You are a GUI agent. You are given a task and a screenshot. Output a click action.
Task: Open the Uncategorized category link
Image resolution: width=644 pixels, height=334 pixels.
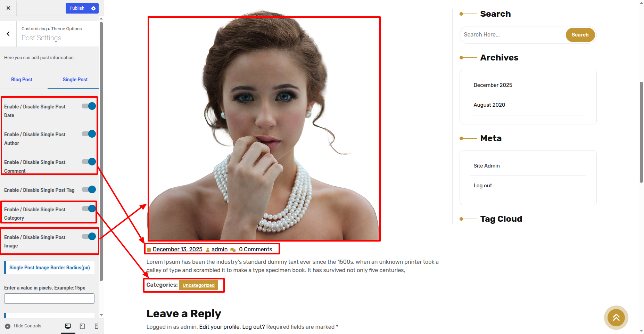coord(198,285)
